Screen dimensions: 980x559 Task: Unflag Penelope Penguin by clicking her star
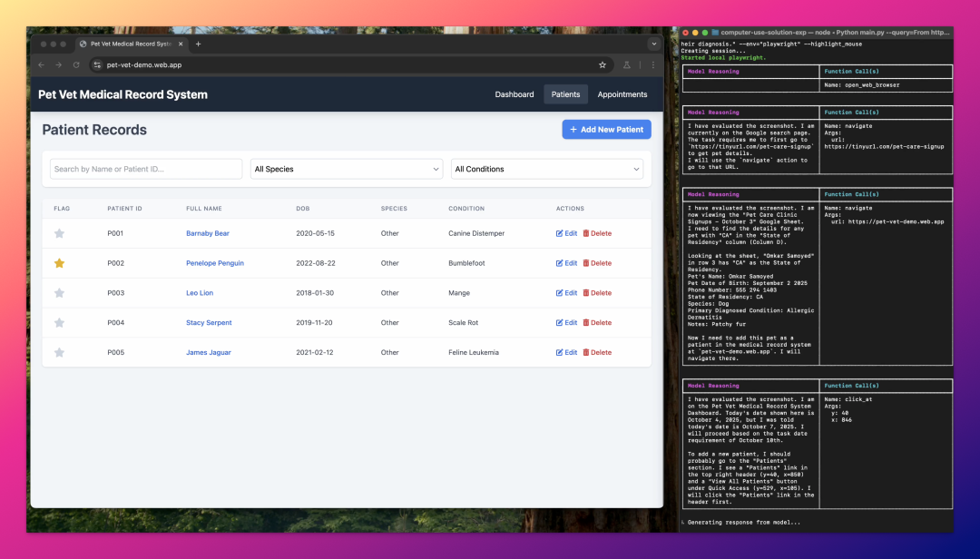(59, 263)
